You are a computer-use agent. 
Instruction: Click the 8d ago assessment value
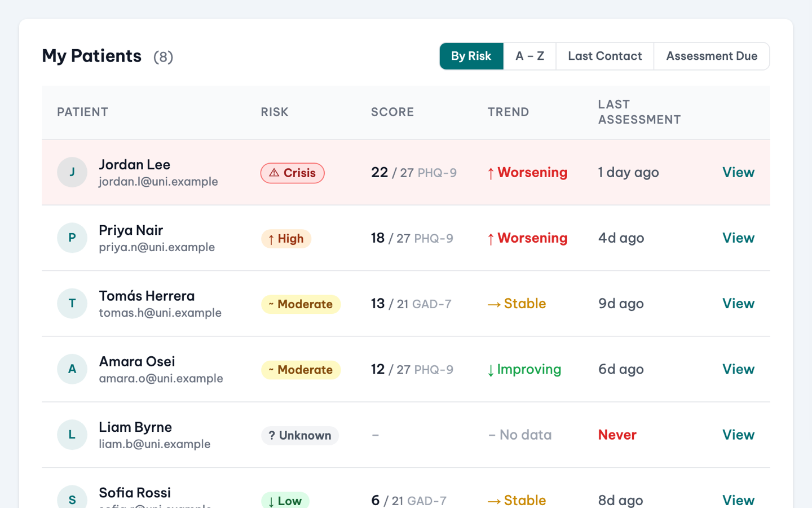[x=621, y=500]
